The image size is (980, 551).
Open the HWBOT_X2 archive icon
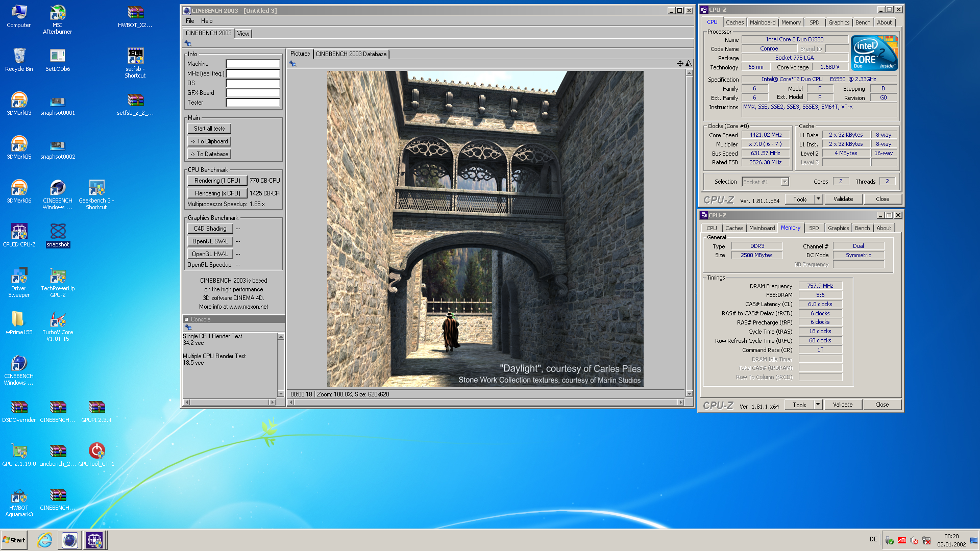coord(135,16)
